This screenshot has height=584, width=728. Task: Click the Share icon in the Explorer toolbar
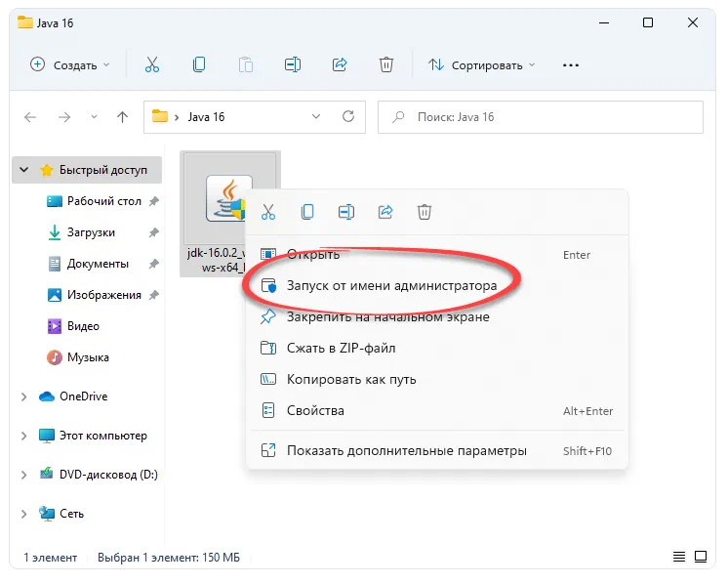tap(340, 64)
